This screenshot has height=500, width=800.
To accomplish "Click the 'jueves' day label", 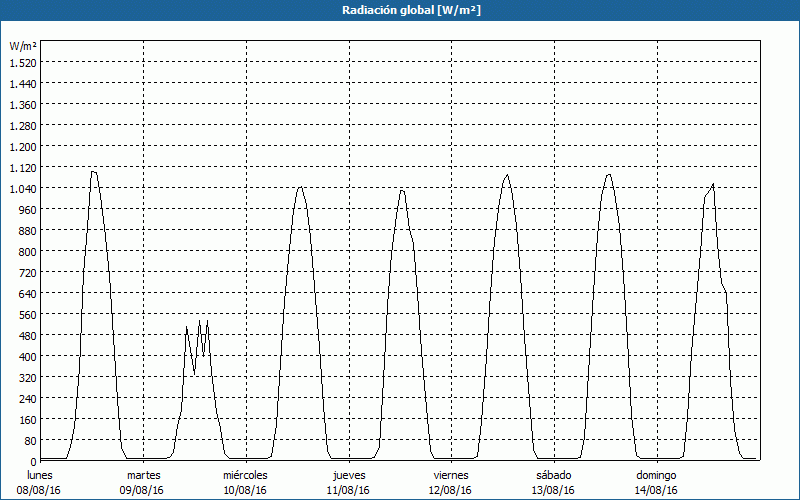I will click(348, 475).
